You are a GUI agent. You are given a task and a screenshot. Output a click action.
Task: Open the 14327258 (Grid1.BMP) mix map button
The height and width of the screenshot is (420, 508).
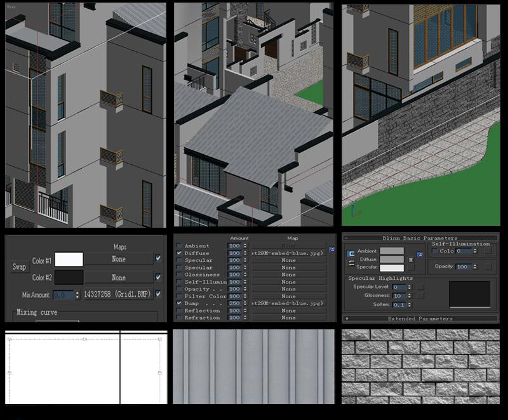click(117, 294)
